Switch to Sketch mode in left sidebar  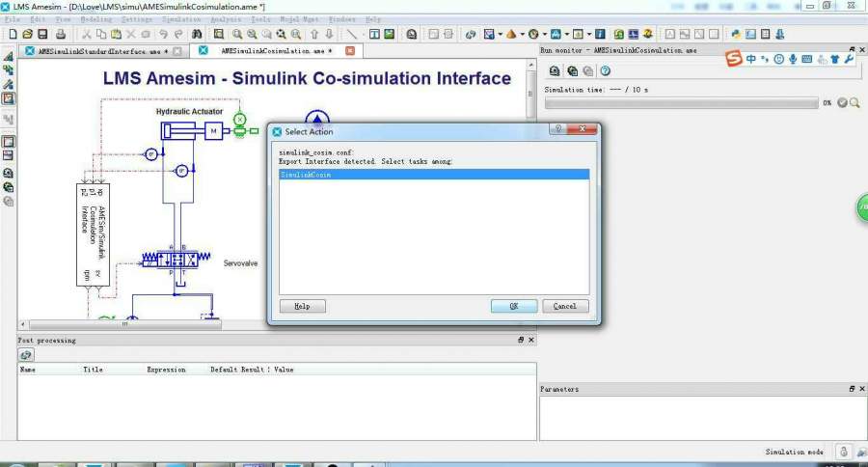pyautogui.click(x=9, y=57)
